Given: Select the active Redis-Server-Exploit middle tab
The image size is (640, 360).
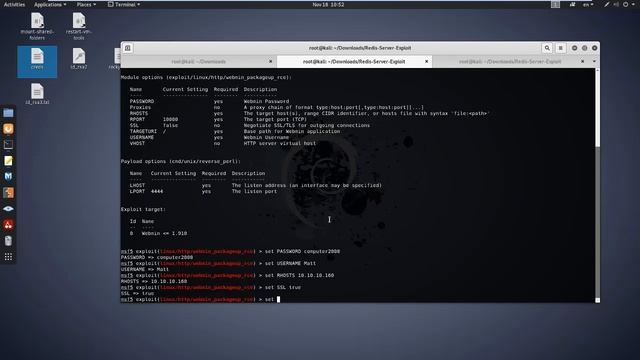Looking at the screenshot, I should pyautogui.click(x=354, y=62).
